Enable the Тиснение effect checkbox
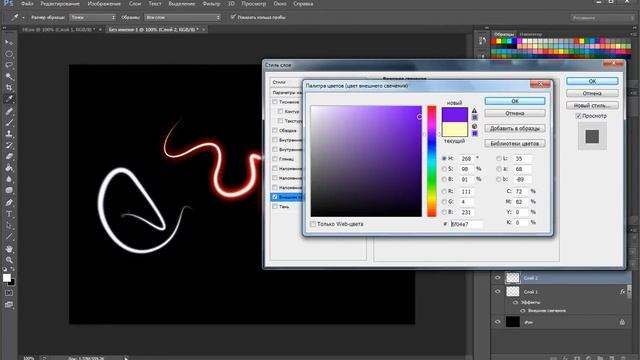Image resolution: width=640 pixels, height=360 pixels. [275, 102]
